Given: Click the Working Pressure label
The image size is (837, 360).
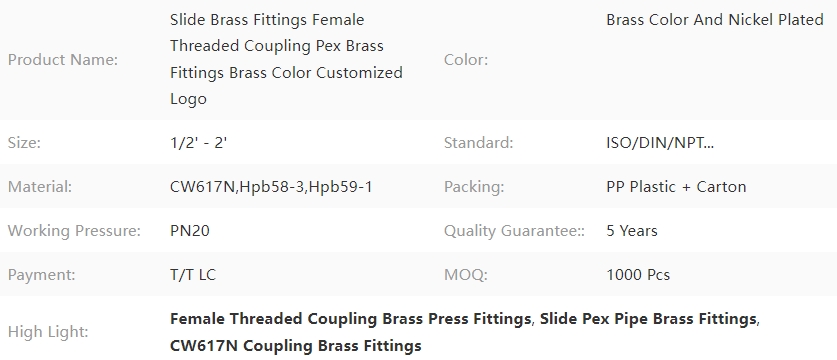Looking at the screenshot, I should coord(74,231).
